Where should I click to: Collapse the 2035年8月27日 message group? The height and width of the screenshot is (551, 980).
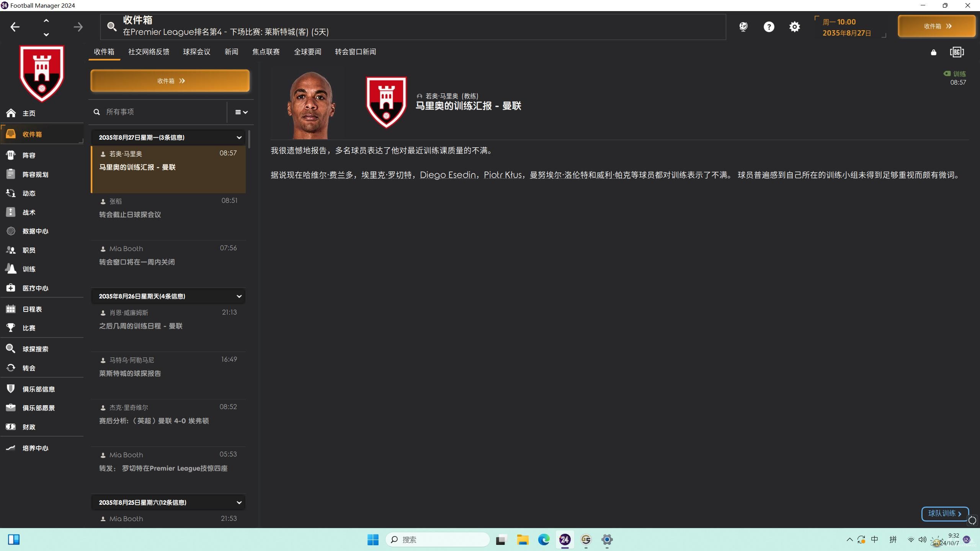pyautogui.click(x=239, y=137)
